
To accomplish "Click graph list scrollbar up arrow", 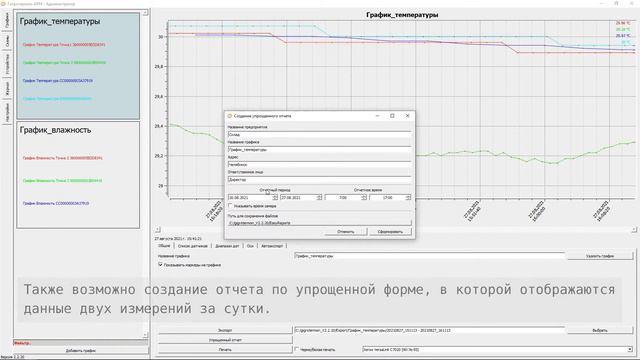I will pyautogui.click(x=145, y=13).
